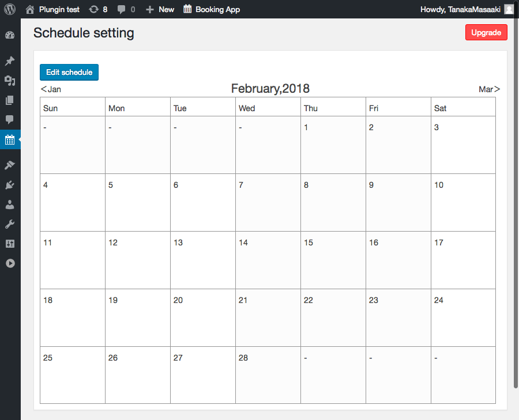Open Booking App in admin bar

(211, 9)
